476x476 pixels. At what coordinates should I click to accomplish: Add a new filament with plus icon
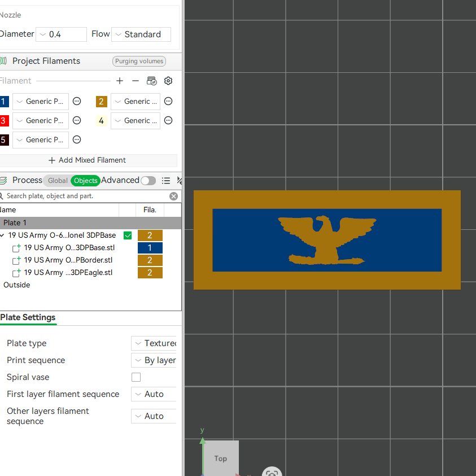click(120, 81)
